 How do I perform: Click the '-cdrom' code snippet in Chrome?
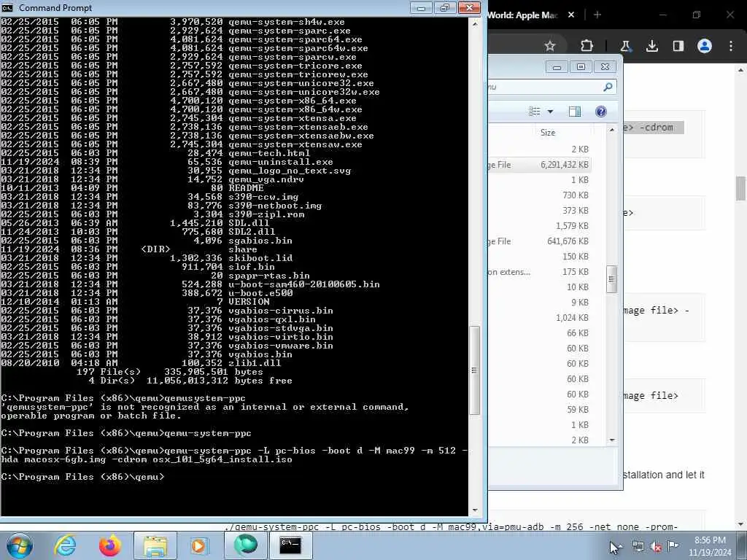click(x=657, y=128)
